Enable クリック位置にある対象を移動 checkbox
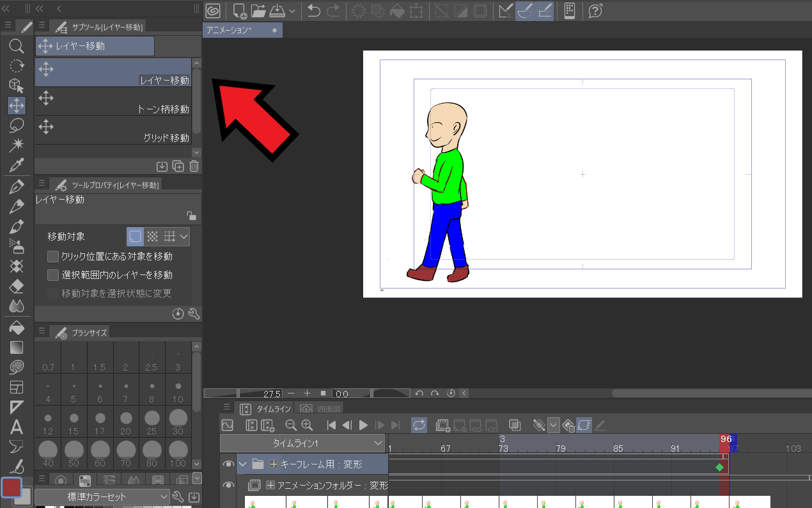 [54, 257]
